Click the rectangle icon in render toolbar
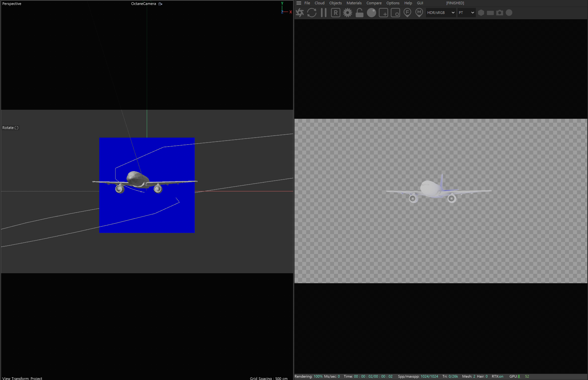588x380 pixels. click(x=490, y=13)
